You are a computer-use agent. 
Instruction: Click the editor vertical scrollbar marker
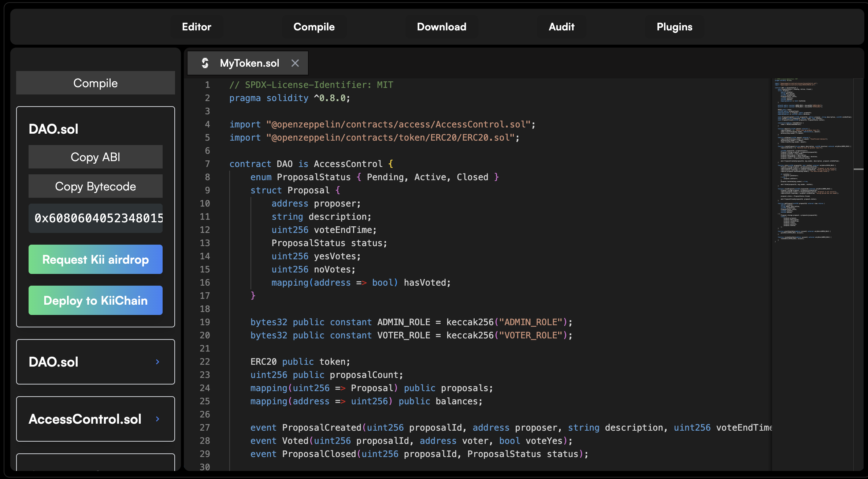[858, 169]
